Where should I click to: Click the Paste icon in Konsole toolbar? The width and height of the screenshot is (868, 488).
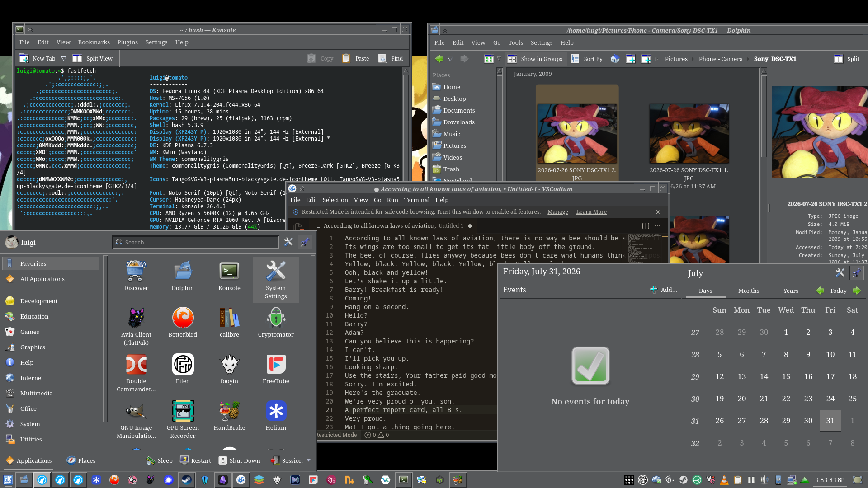(346, 58)
